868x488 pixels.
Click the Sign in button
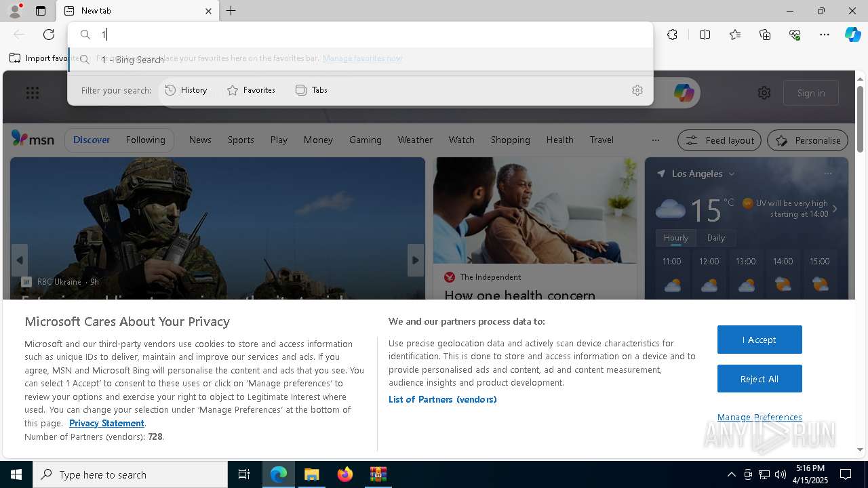tap(811, 93)
